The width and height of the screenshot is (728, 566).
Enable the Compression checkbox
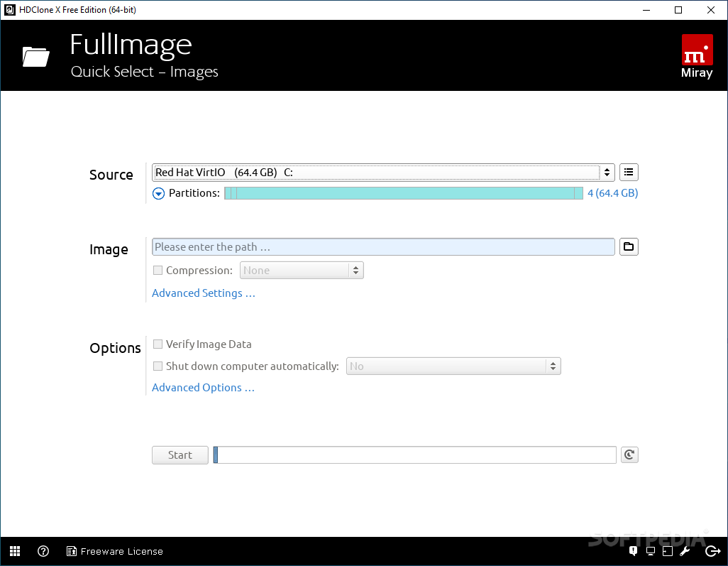pyautogui.click(x=158, y=270)
